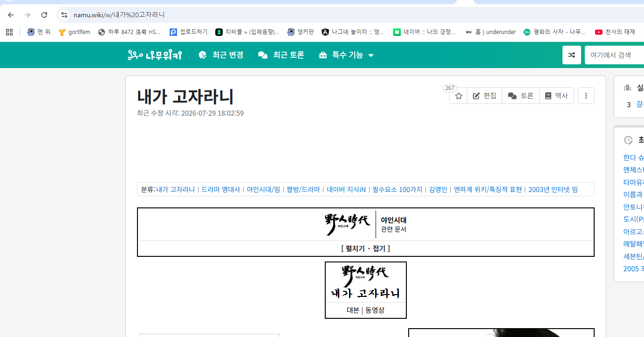Open the 내가 고자라니 category link
This screenshot has width=644, height=337.
coord(176,190)
